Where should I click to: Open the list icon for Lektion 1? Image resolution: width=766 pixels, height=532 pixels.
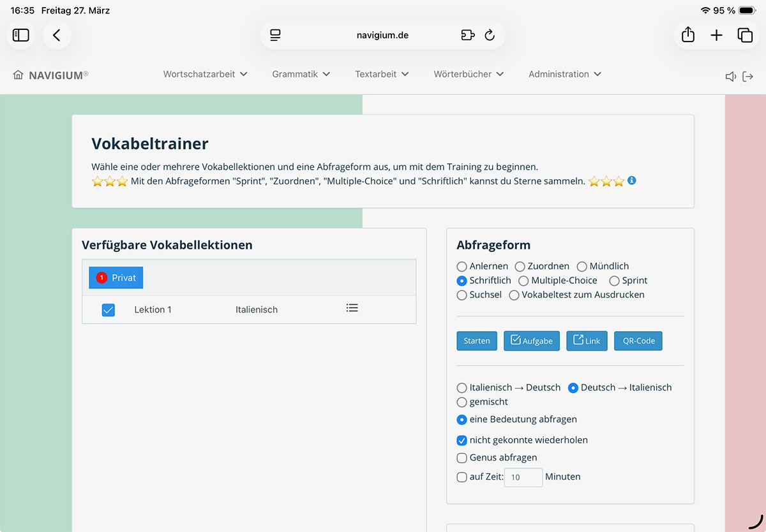click(352, 308)
